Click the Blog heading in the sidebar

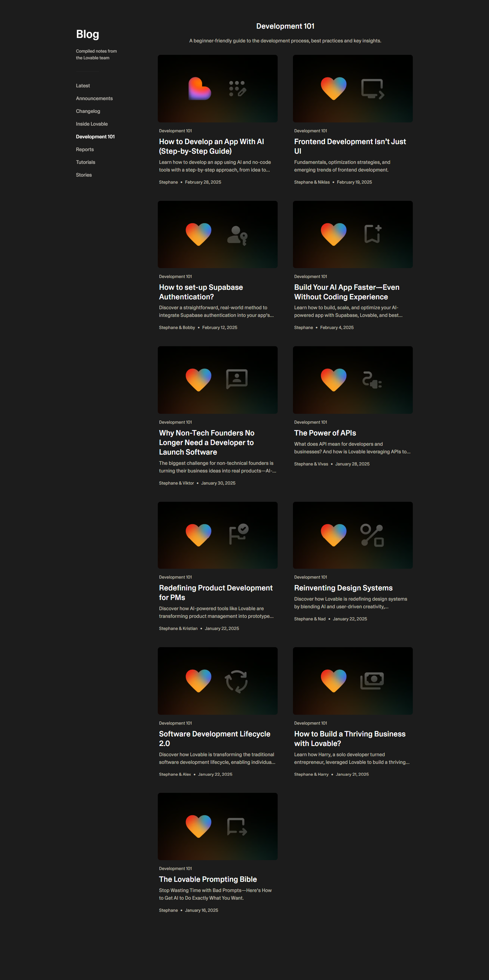(88, 34)
